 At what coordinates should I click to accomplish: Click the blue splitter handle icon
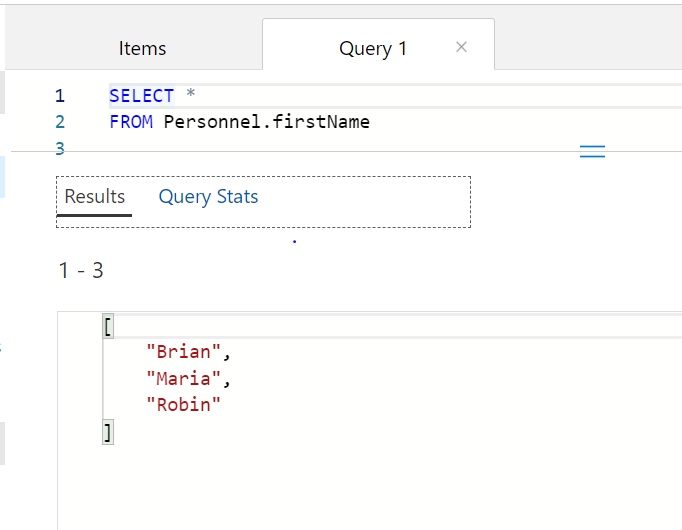click(593, 152)
